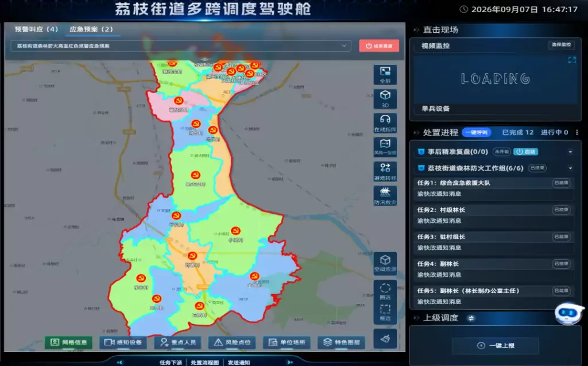Open the 空间资源 cube tool
The height and width of the screenshot is (366, 588).
pyautogui.click(x=385, y=263)
